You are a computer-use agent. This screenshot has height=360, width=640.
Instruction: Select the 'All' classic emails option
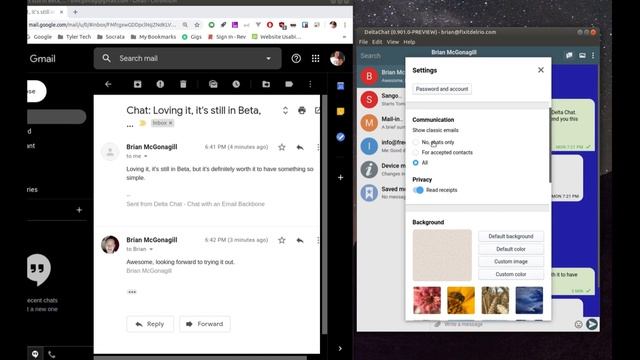point(416,163)
